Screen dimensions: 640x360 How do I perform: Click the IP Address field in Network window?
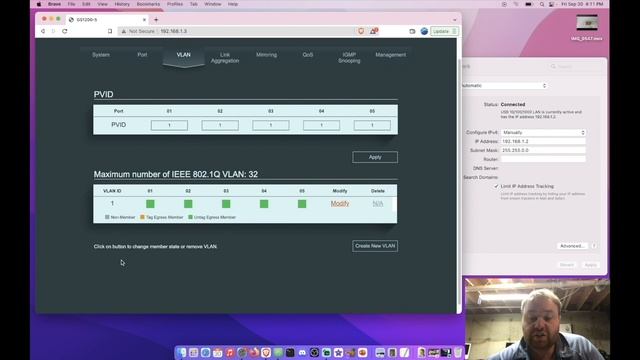pos(543,141)
